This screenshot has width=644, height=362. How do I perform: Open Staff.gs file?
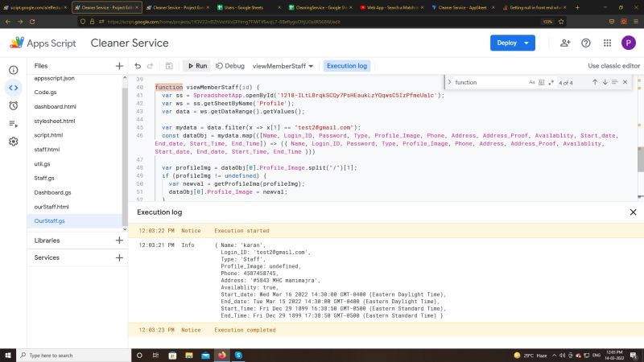pyautogui.click(x=44, y=178)
